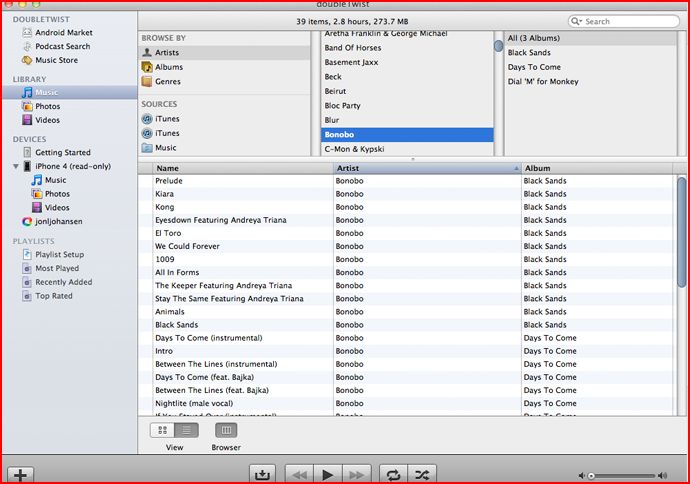Add new playlist with plus button
Viewport: 690px width, 484px height.
(x=20, y=475)
